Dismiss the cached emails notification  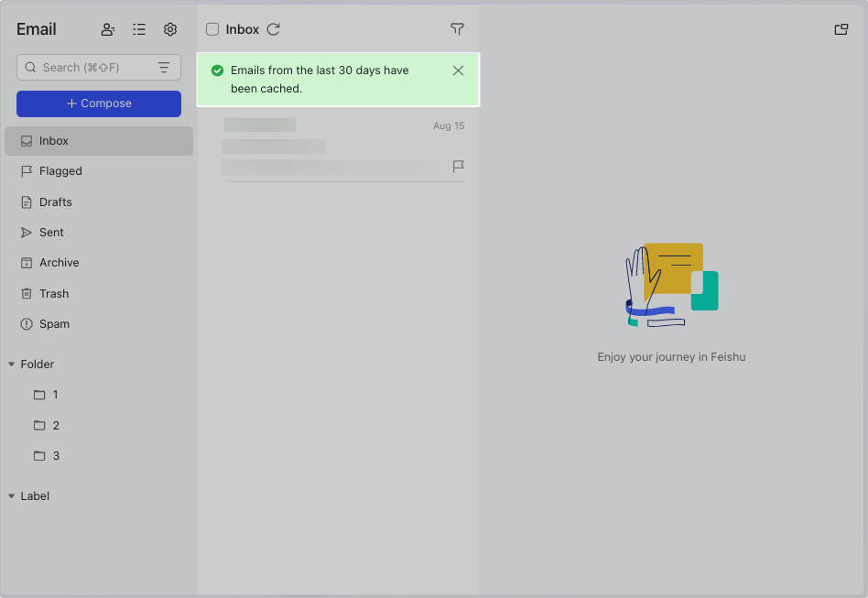coord(458,71)
